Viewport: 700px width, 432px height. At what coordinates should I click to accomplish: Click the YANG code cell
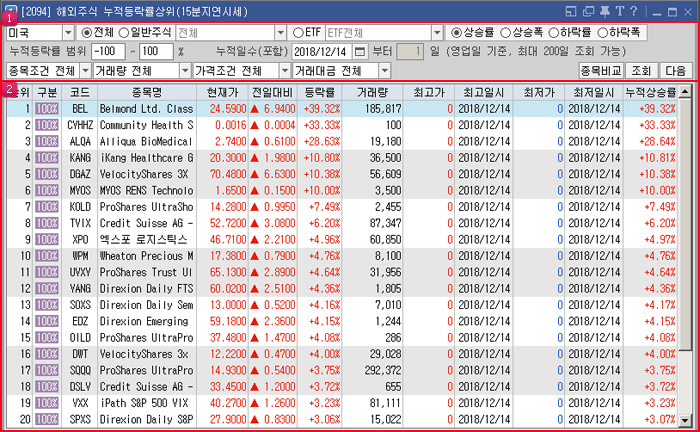80,289
